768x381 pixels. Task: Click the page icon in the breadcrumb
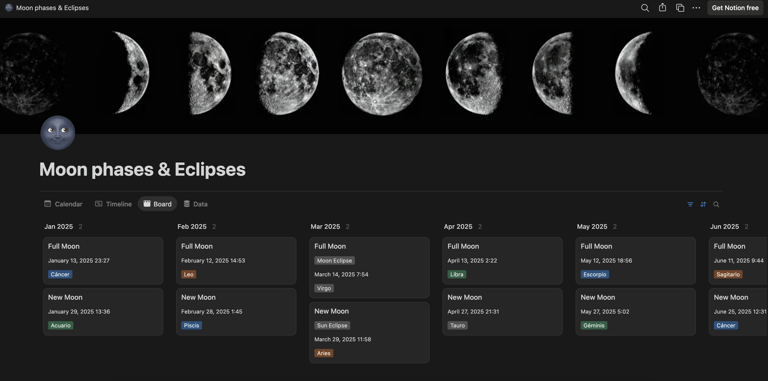tap(8, 8)
